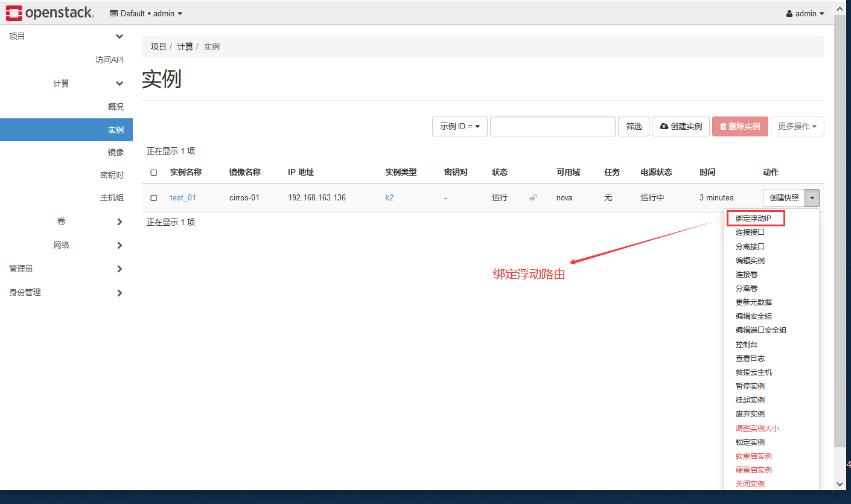Click the OpenStack logo

50,13
